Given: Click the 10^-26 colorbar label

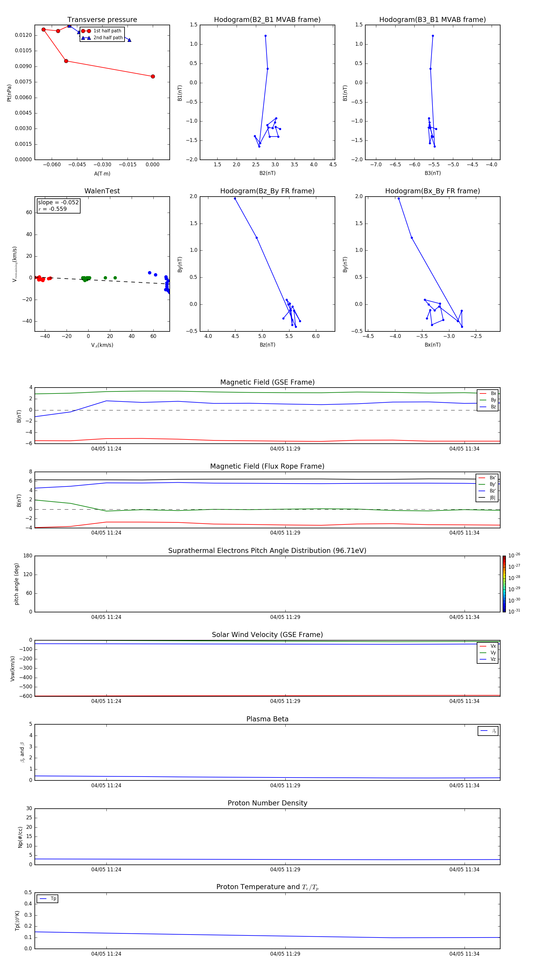Looking at the screenshot, I should click(514, 555).
